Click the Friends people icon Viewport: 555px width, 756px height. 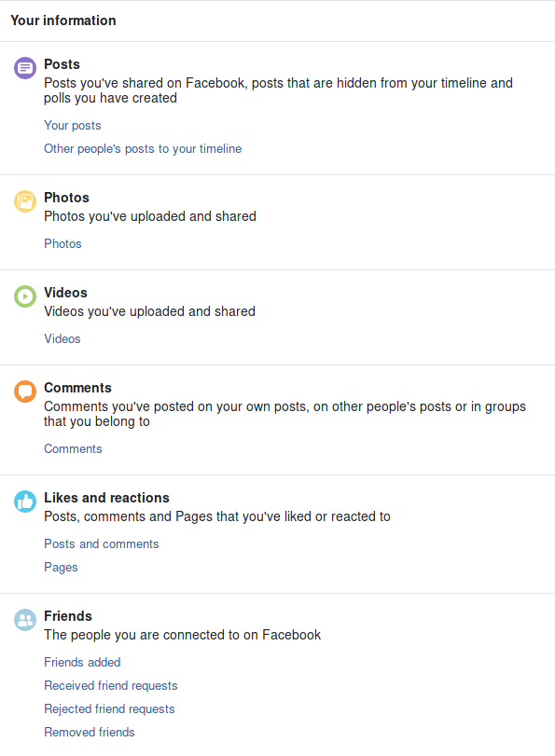[x=25, y=620]
